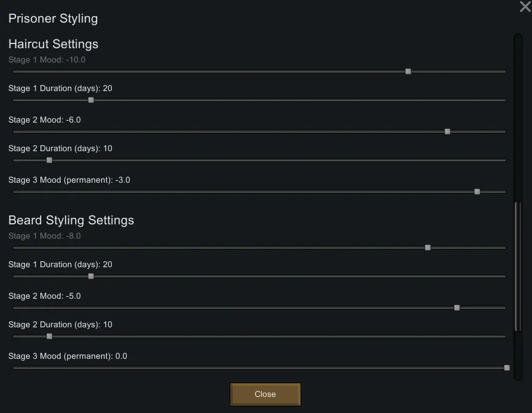Viewport: 532px width, 413px height.
Task: Click the Haircut Stage 1 Duration slider handle
Action: pos(91,100)
